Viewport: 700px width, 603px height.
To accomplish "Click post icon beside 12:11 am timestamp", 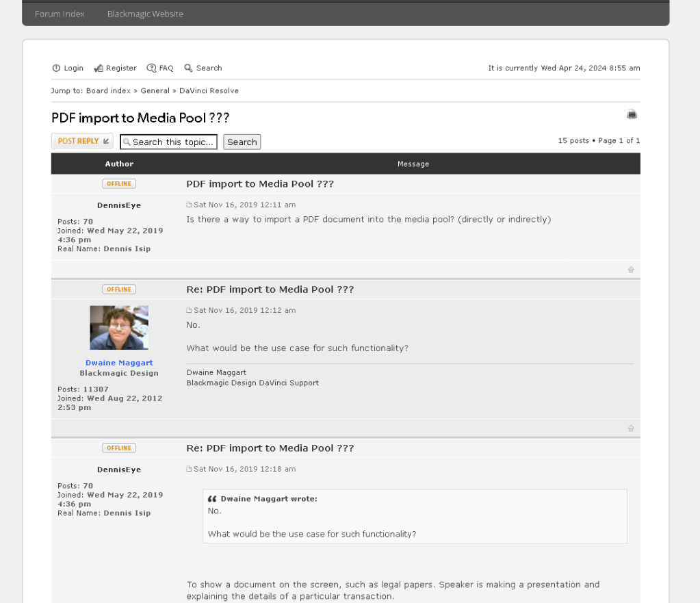I will pyautogui.click(x=189, y=205).
